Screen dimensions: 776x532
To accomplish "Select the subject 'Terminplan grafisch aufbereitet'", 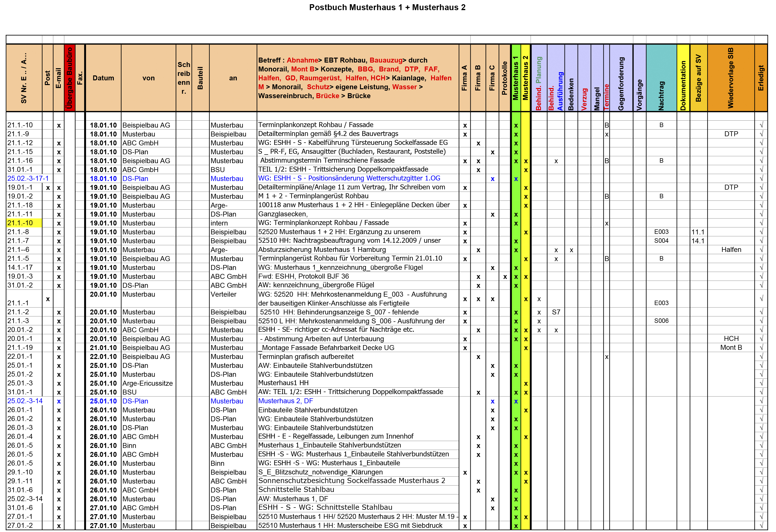I will point(306,356).
